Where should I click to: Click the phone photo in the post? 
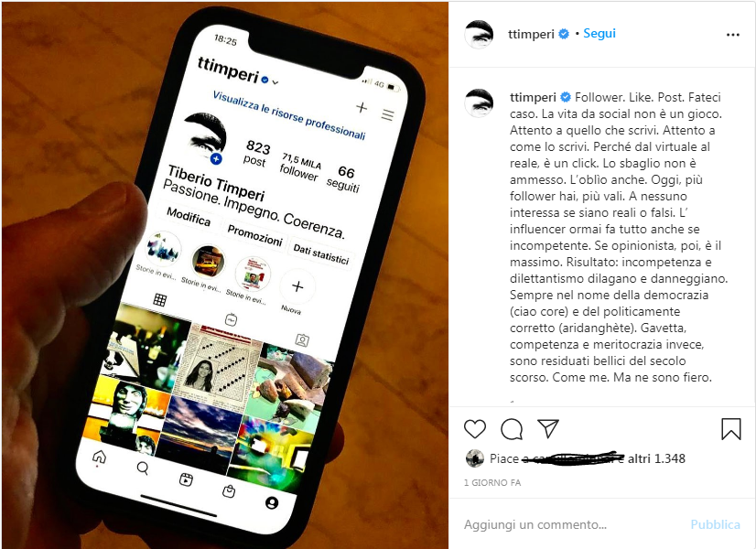click(x=224, y=274)
